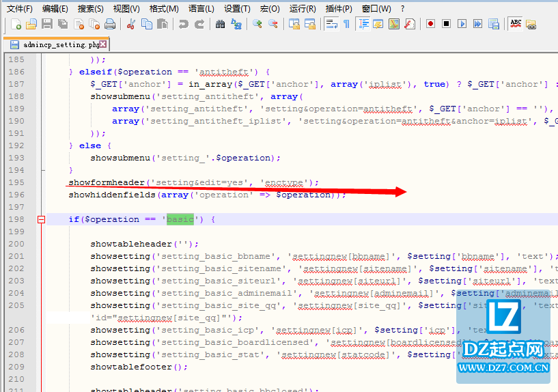Open the 插件(P) menu

tap(339, 9)
